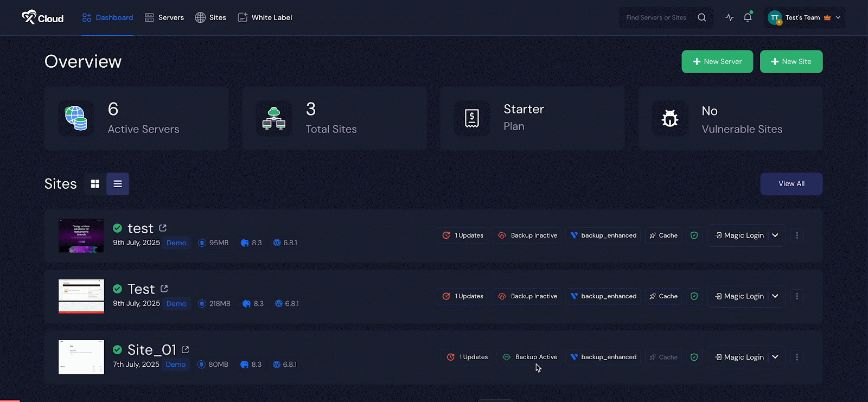
Task: Click Cache badge in Site_01 row
Action: pyautogui.click(x=663, y=357)
